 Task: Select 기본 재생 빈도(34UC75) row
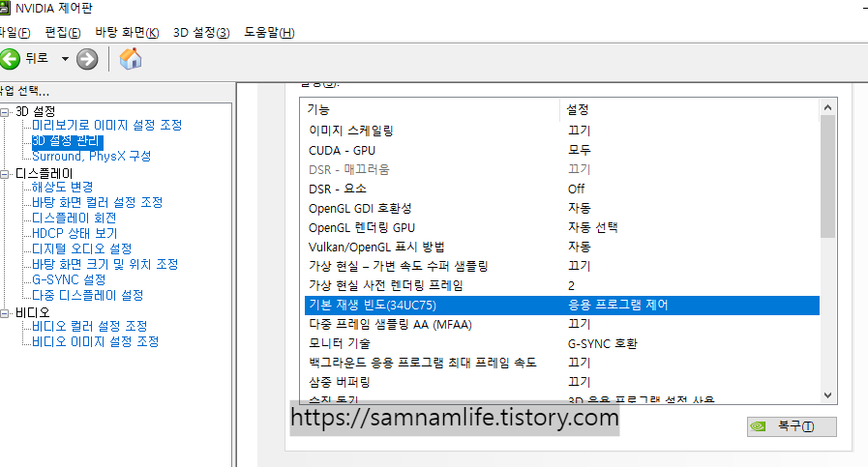[x=562, y=305]
